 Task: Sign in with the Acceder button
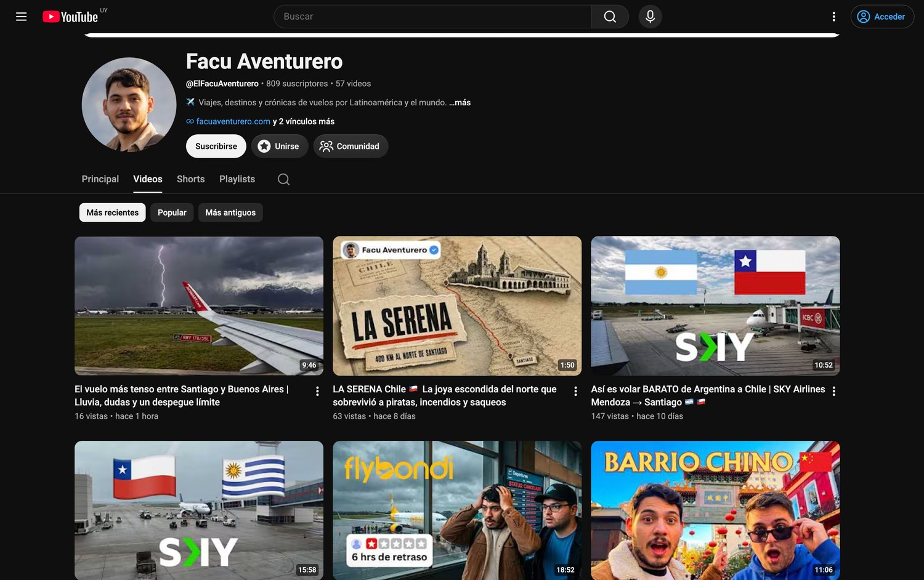(882, 17)
